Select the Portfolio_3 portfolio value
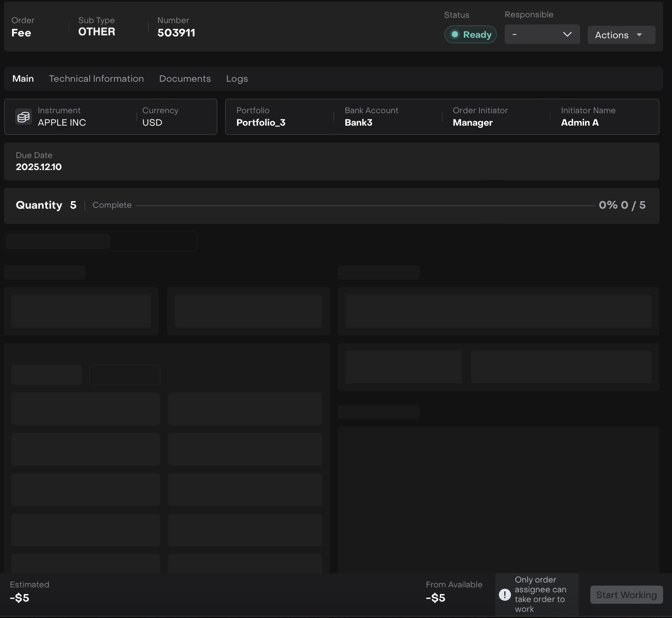The image size is (672, 618). 261,123
